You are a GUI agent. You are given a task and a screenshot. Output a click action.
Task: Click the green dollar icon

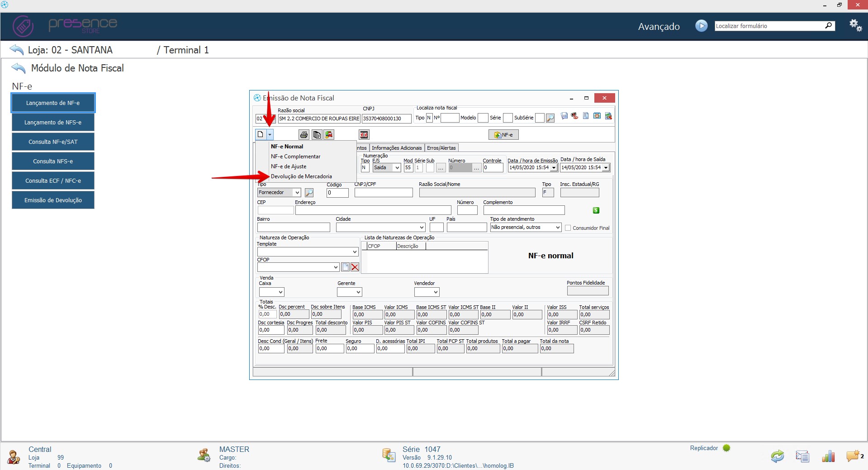pos(596,210)
